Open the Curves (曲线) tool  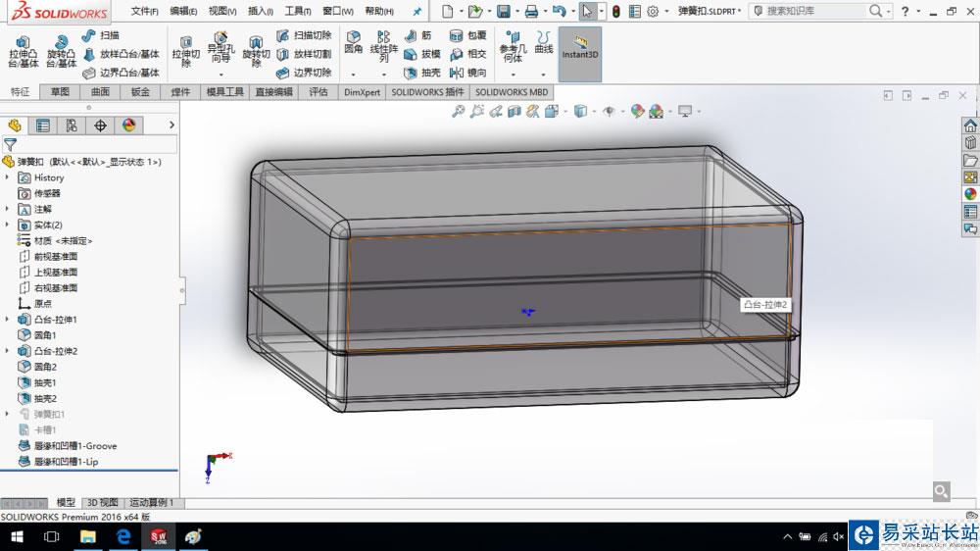coord(544,42)
